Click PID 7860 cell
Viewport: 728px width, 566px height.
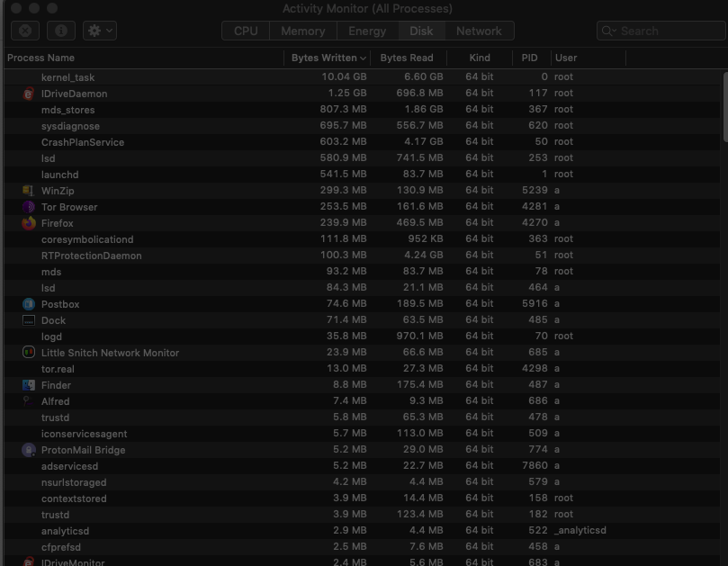point(535,465)
